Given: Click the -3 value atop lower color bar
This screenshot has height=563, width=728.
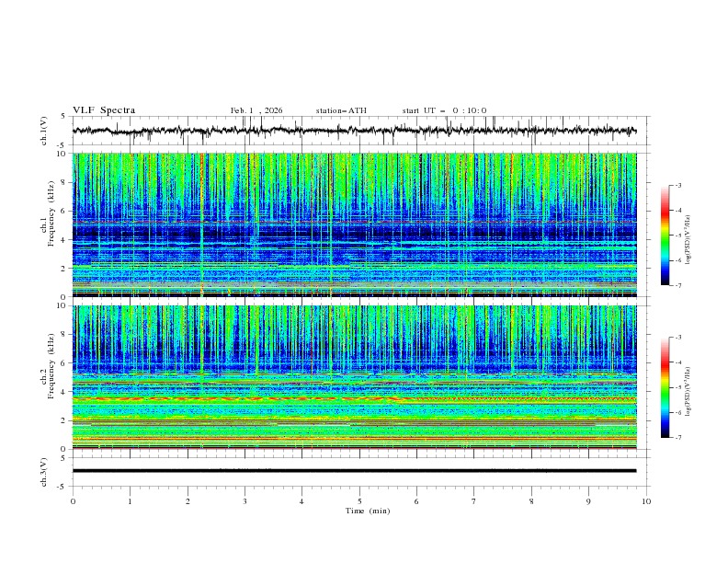Looking at the screenshot, I should click(678, 339).
